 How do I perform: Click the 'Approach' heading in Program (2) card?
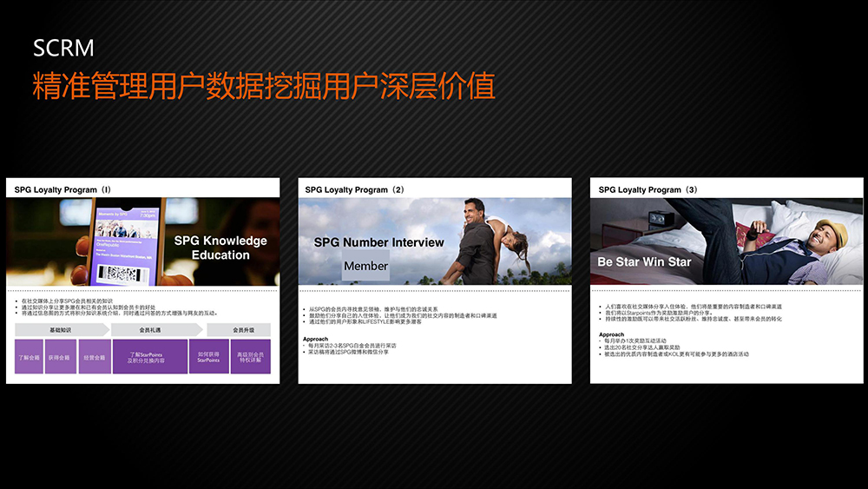[315, 339]
